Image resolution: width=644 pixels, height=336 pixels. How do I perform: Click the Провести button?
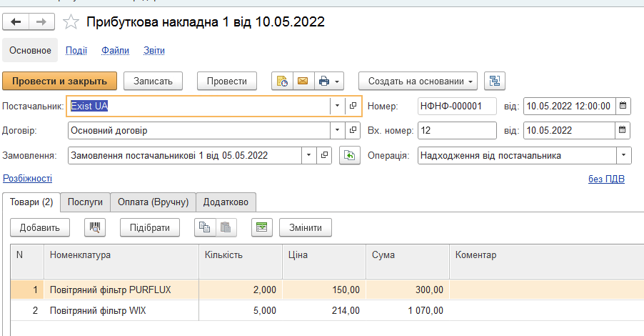click(227, 81)
